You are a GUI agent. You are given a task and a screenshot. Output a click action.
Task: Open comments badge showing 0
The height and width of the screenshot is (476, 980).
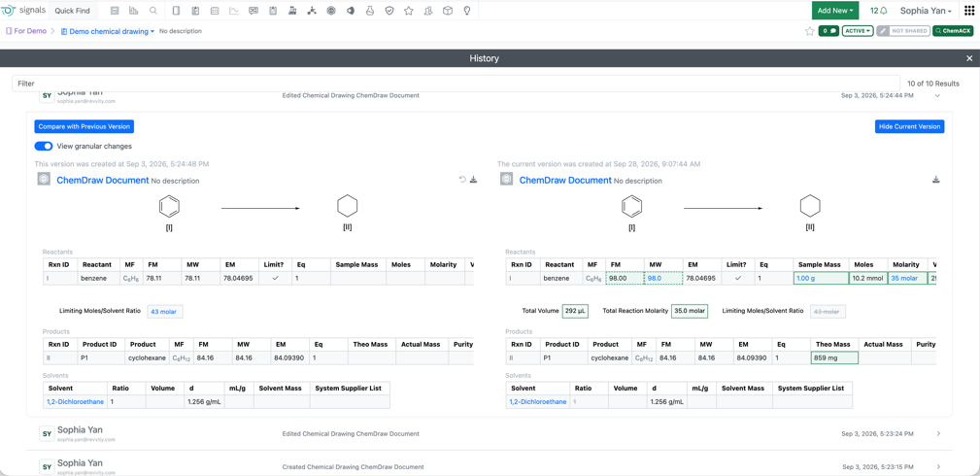[x=828, y=31]
